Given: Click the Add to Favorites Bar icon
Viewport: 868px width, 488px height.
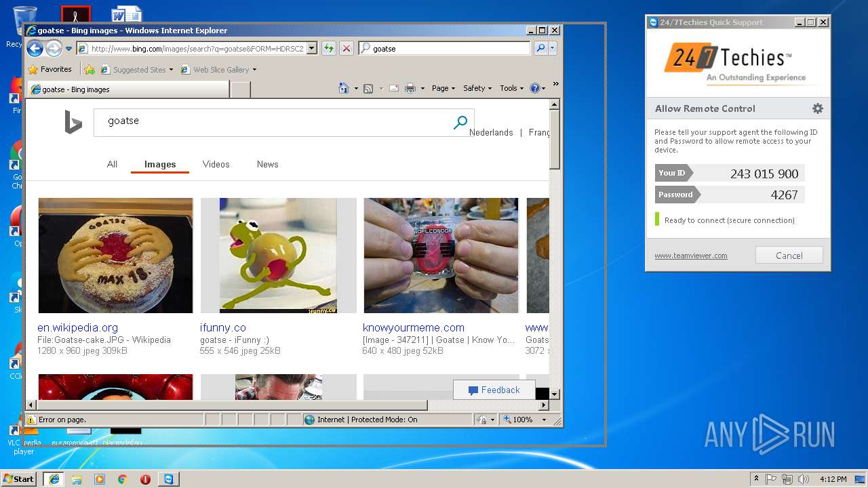Looking at the screenshot, I should 90,69.
